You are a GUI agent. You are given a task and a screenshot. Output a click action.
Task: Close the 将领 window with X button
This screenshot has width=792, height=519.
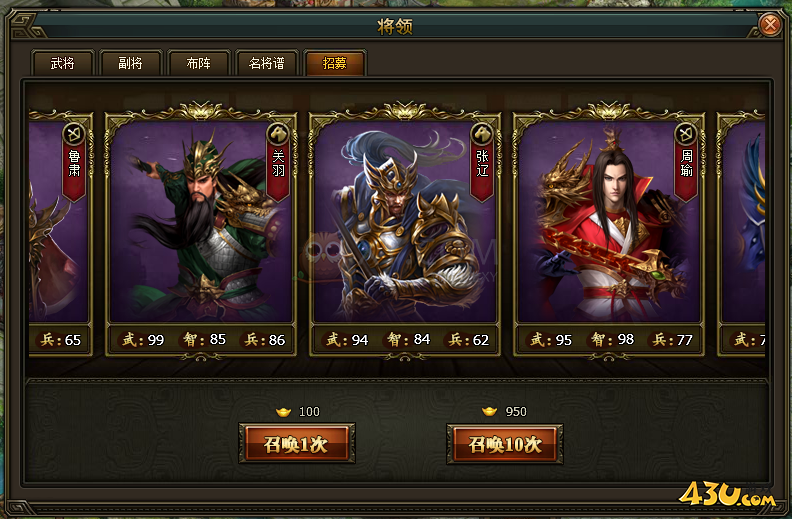(x=770, y=24)
